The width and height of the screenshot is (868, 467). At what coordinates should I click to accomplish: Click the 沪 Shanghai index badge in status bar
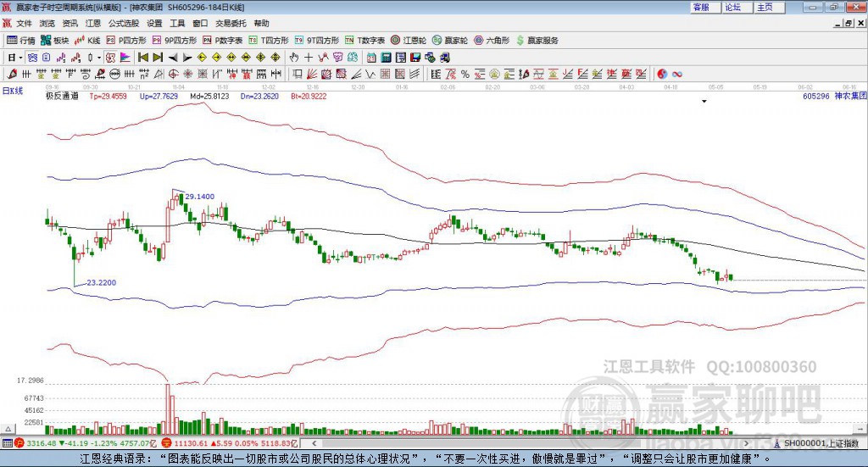pyautogui.click(x=19, y=443)
